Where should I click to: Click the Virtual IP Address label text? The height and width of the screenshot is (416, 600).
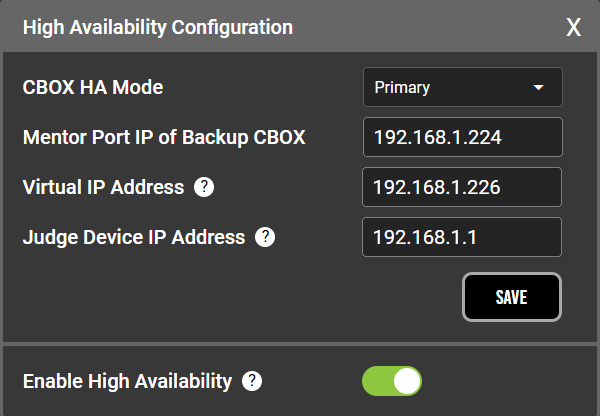[103, 187]
